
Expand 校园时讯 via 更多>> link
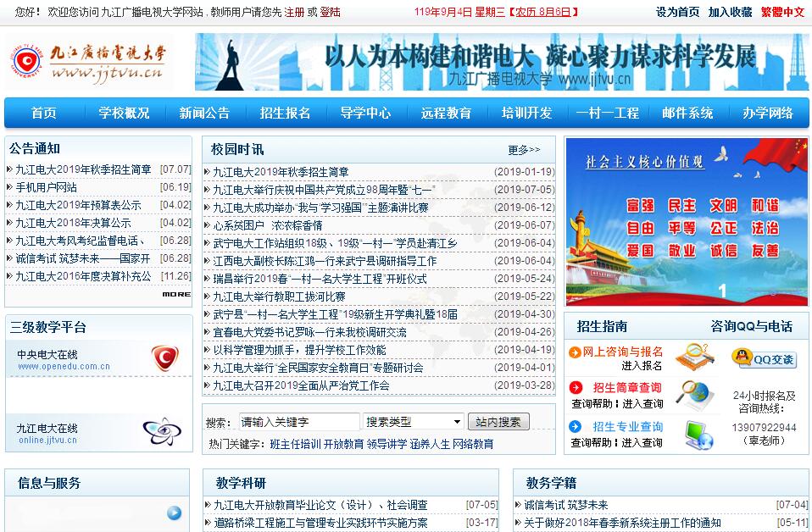click(x=524, y=150)
